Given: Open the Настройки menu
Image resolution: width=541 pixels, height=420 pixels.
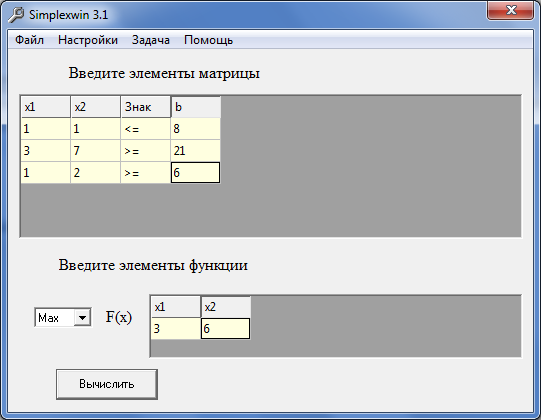Looking at the screenshot, I should point(88,40).
